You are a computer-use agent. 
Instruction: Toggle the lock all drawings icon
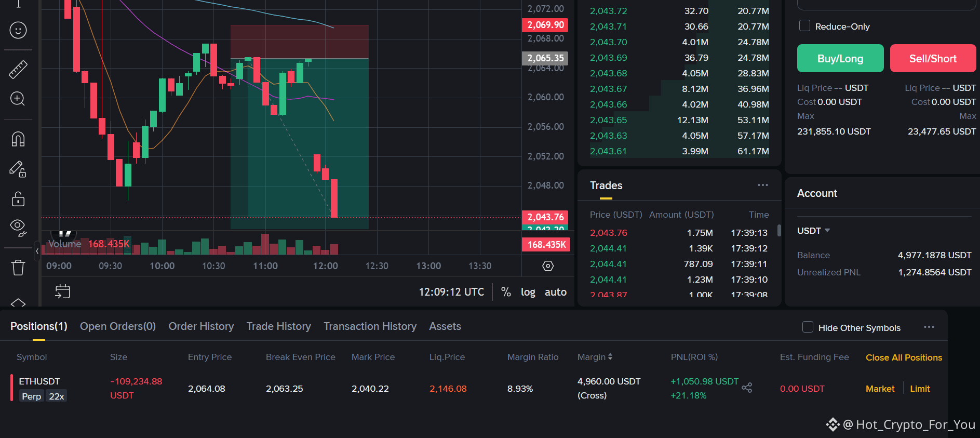point(18,198)
